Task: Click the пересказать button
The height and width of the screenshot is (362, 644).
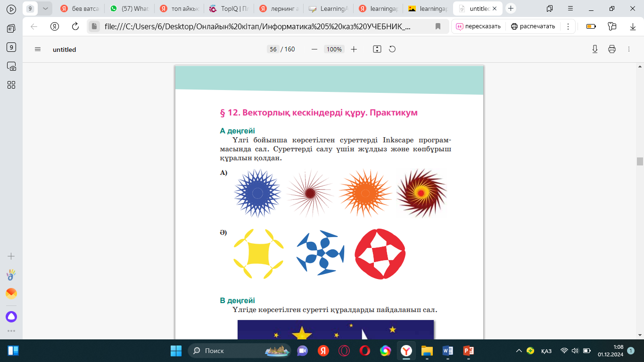Action: click(x=479, y=26)
